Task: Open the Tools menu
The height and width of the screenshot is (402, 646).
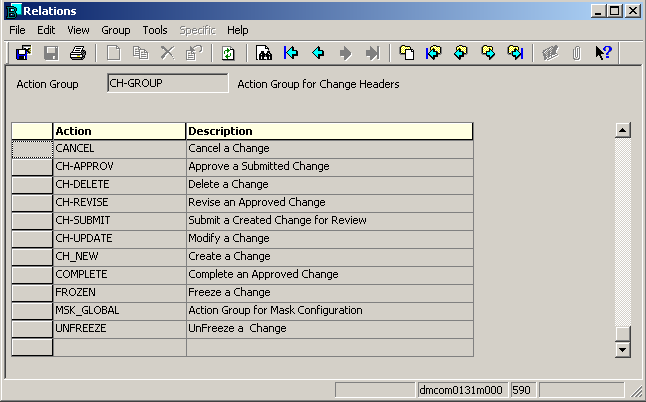Action: 155,30
